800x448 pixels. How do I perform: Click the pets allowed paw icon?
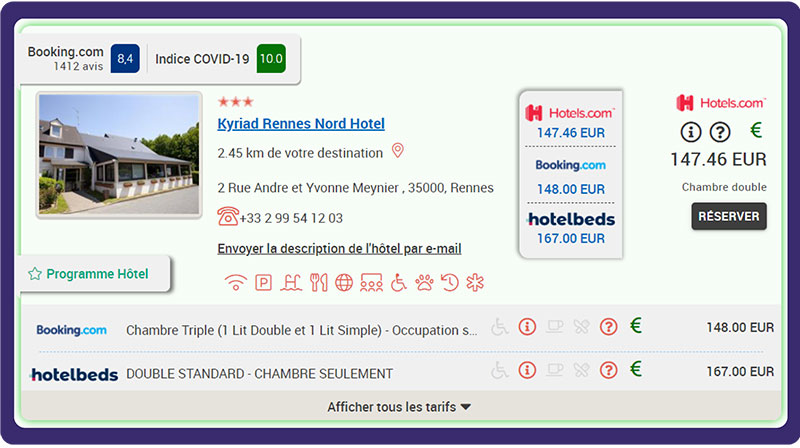pyautogui.click(x=424, y=282)
